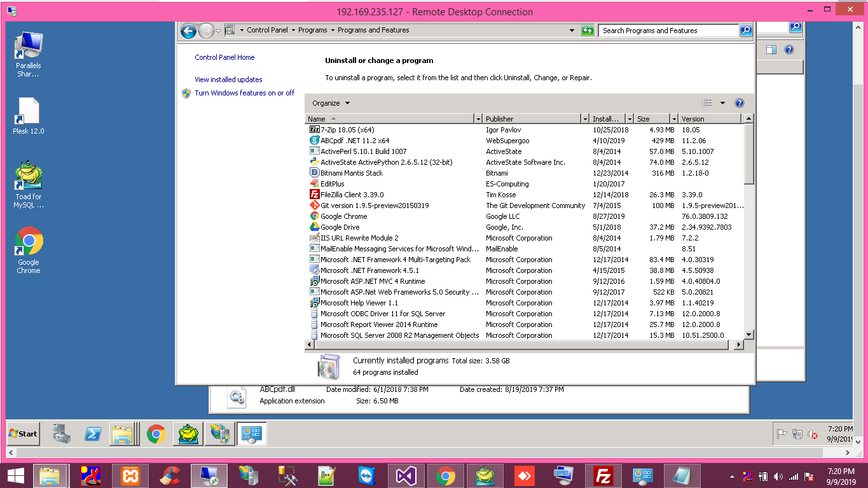Sort by the Name column header
The height and width of the screenshot is (488, 868).
[x=390, y=119]
